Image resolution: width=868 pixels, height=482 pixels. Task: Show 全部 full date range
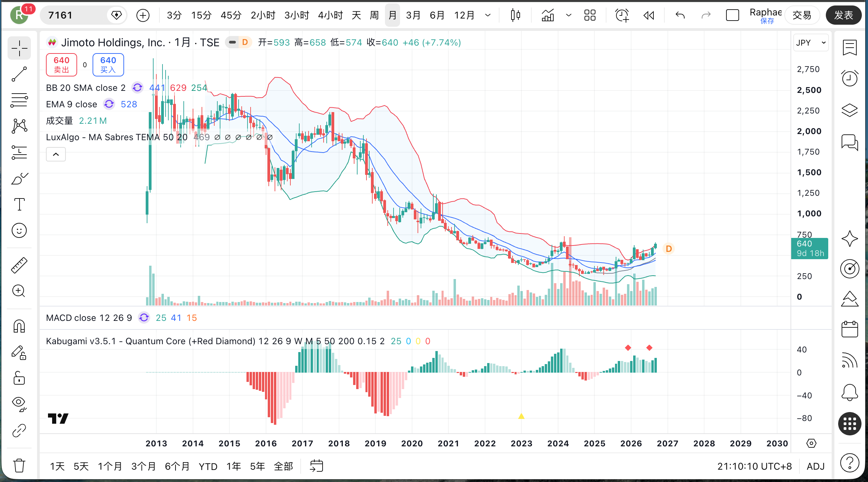click(284, 466)
